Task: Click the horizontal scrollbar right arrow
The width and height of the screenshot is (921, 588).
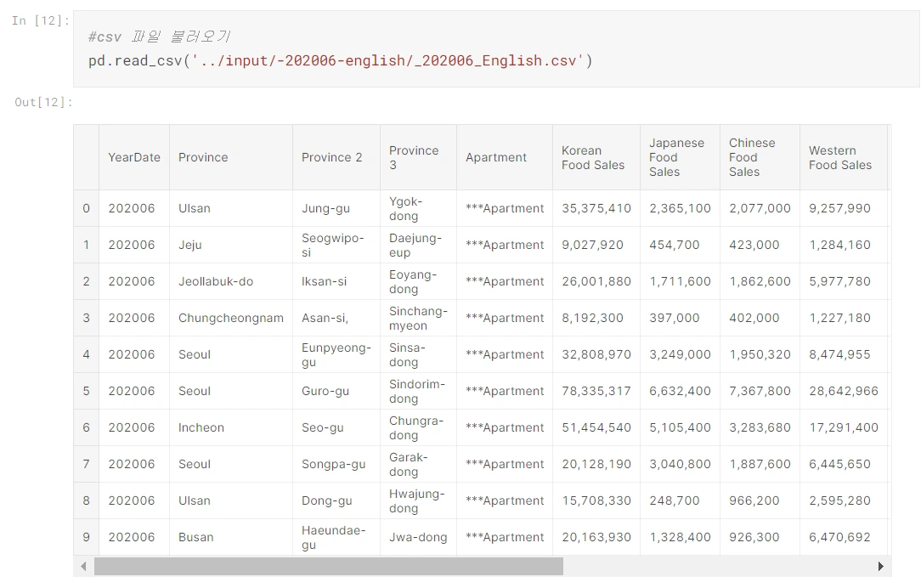Action: (880, 566)
